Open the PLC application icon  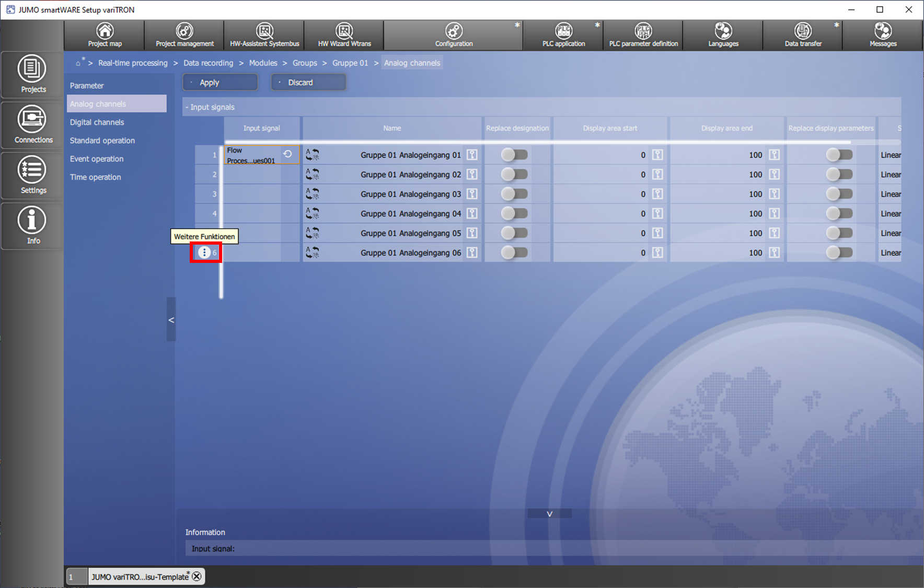click(x=563, y=35)
